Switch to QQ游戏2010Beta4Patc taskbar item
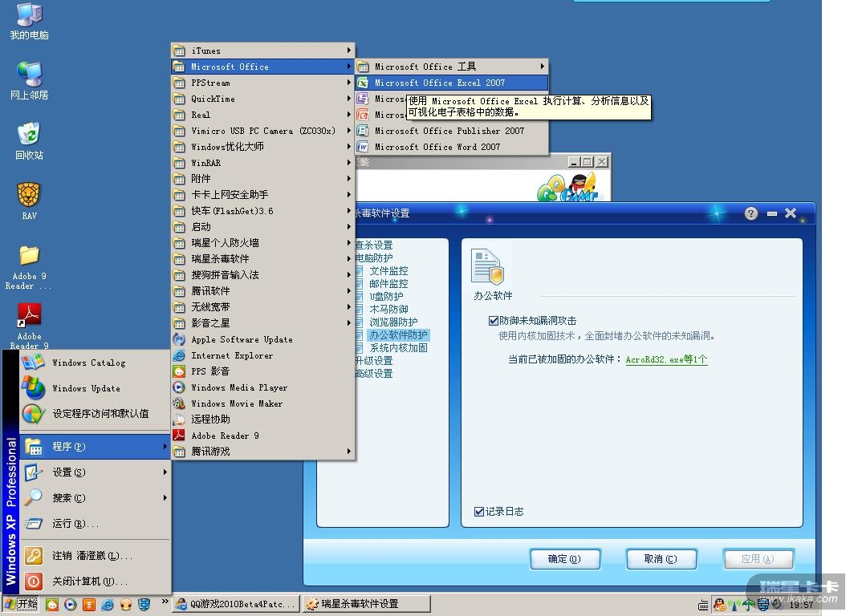Image resolution: width=854 pixels, height=616 pixels. coord(236,604)
